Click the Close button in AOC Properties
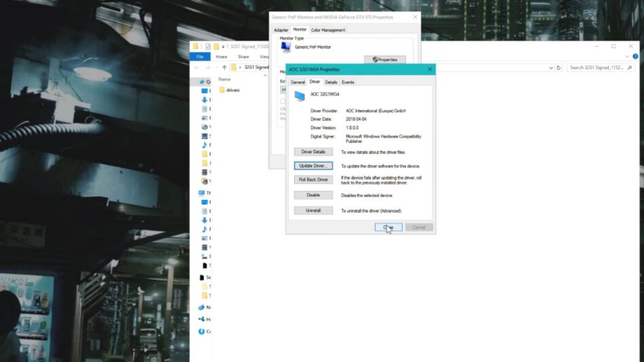 pyautogui.click(x=388, y=227)
